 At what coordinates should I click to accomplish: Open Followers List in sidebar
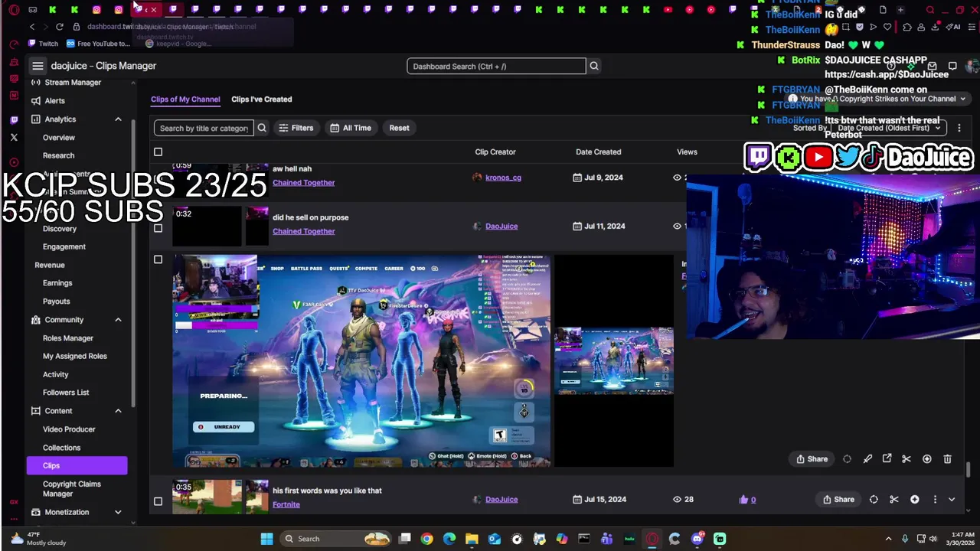[66, 393]
